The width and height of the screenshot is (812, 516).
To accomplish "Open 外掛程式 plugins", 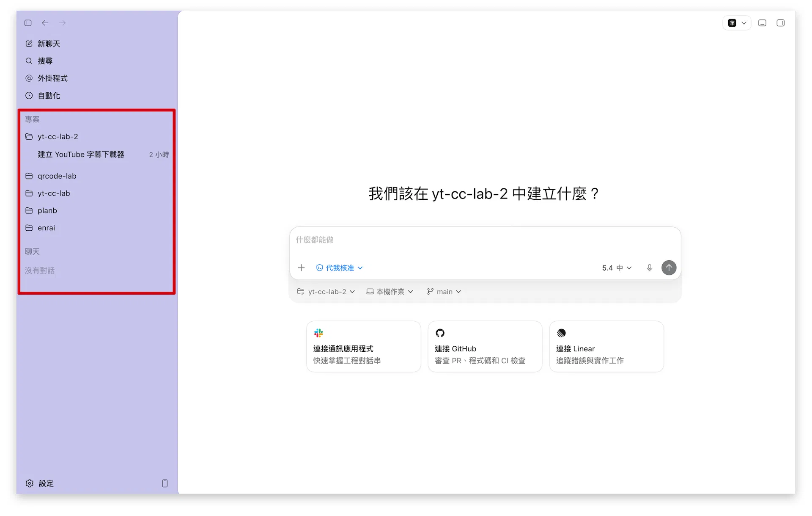I will tap(97, 78).
